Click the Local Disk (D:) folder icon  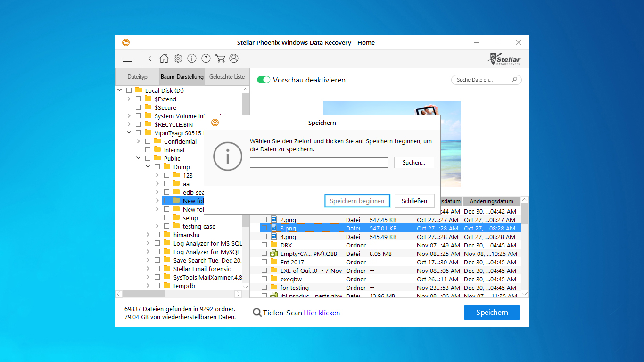coord(139,90)
